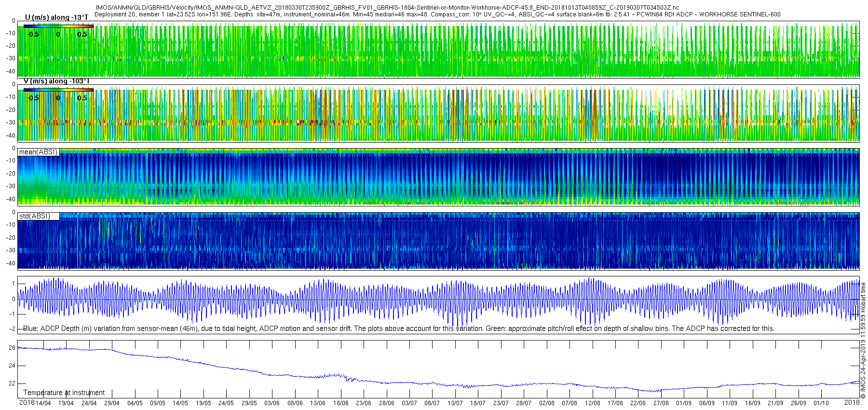Click the '24/05' date tick
Image resolution: width=868 pixels, height=410 pixels.
tap(226, 403)
